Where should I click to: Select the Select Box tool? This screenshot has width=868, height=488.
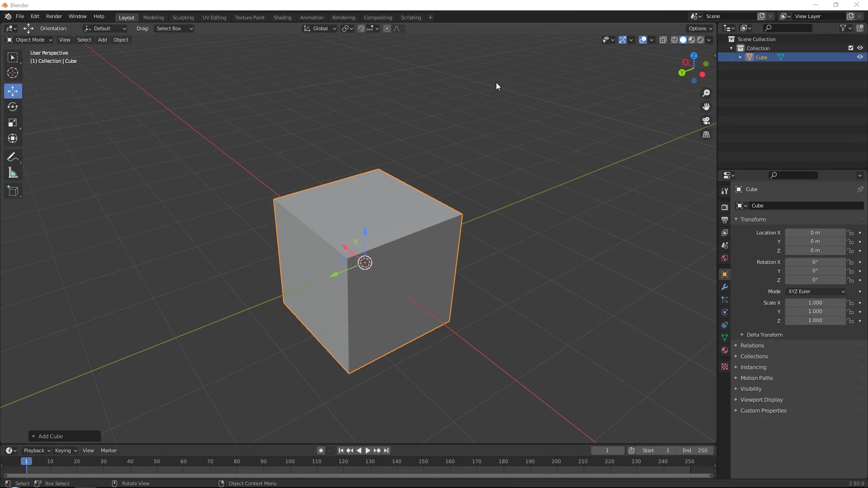[13, 57]
